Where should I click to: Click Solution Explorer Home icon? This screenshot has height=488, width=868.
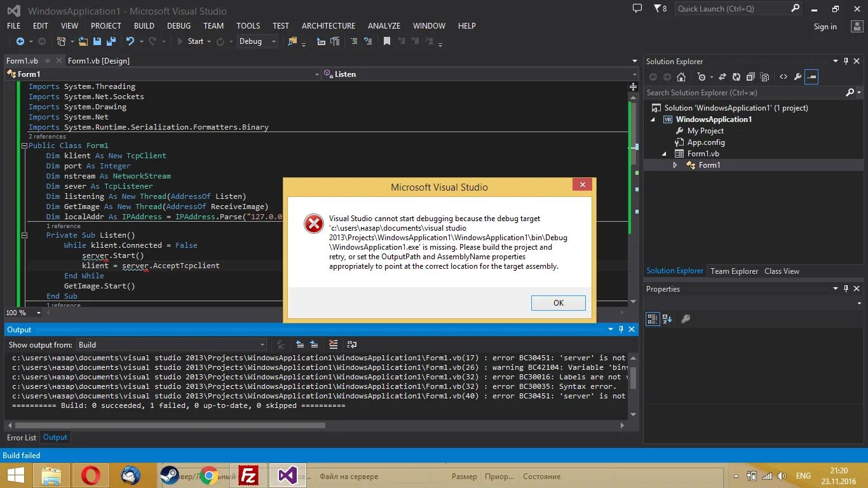tap(681, 77)
